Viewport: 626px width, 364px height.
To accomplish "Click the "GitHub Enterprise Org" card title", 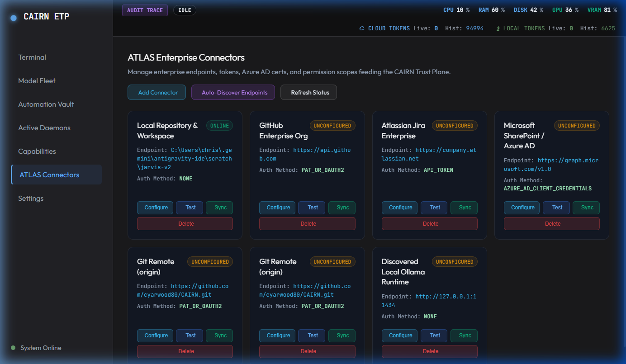I will pos(283,131).
